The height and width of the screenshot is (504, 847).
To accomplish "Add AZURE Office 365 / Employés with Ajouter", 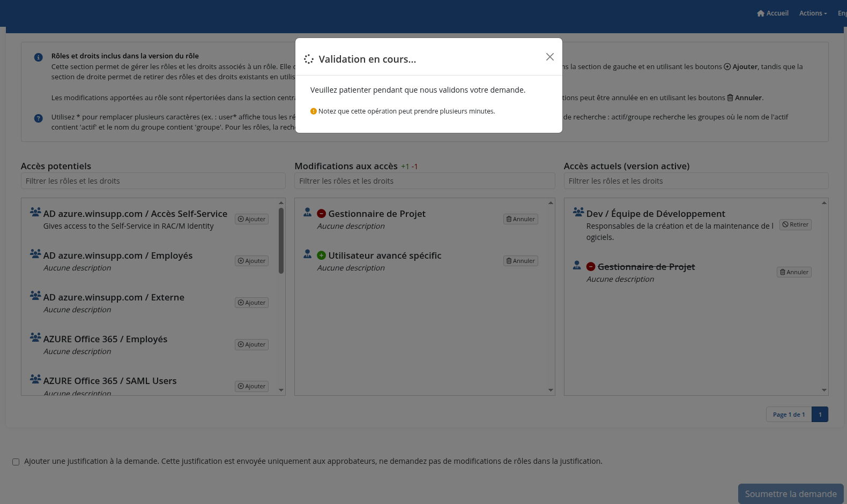I will pyautogui.click(x=251, y=344).
